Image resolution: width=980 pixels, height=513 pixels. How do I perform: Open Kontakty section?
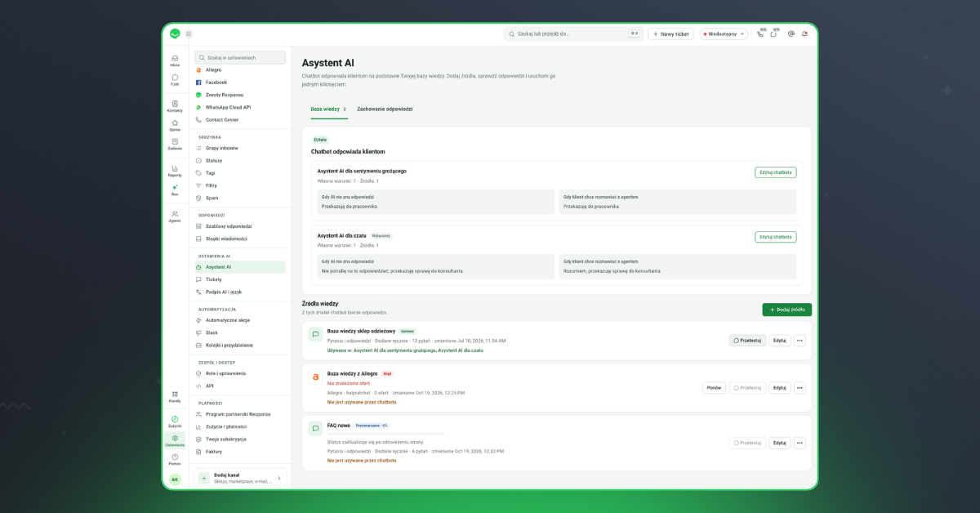point(175,106)
